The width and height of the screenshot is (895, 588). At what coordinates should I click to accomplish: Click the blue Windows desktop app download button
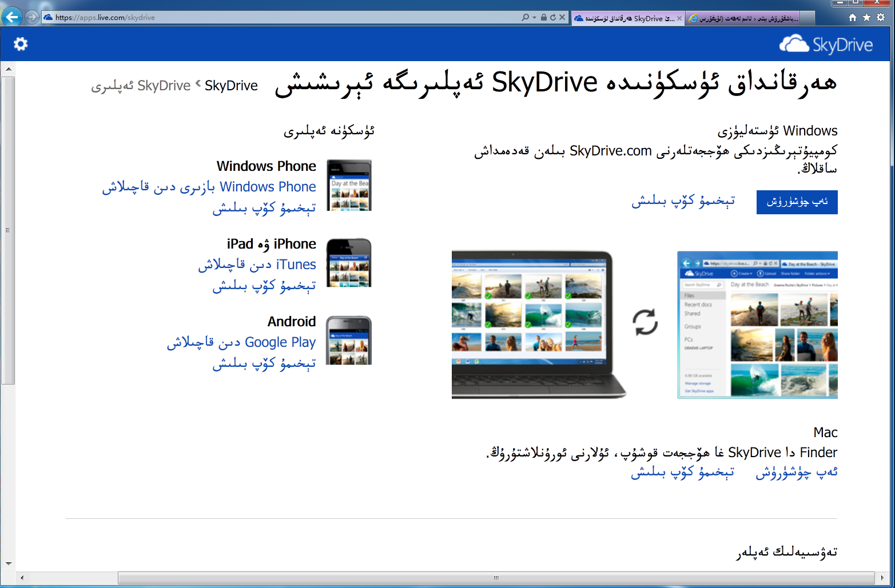[x=797, y=202]
